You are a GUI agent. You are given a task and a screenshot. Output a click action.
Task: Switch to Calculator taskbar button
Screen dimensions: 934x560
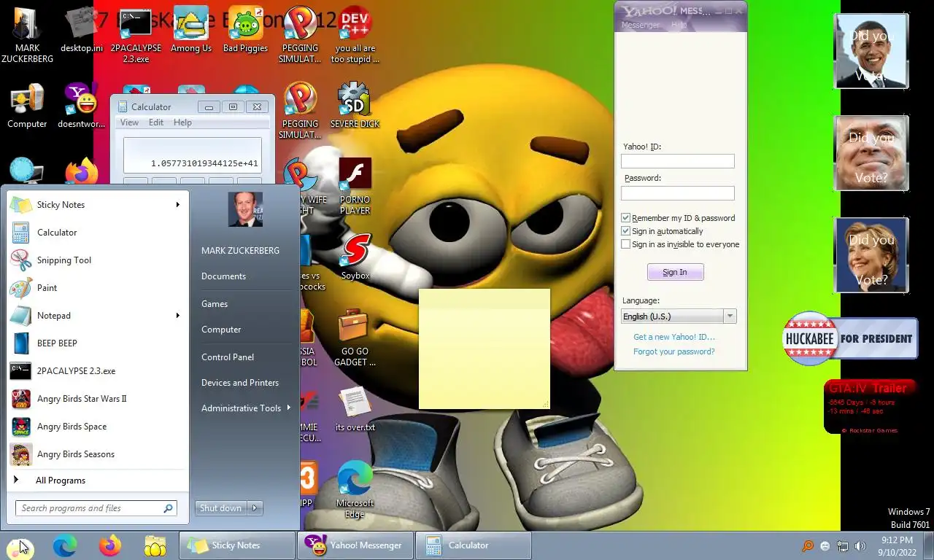tap(473, 545)
